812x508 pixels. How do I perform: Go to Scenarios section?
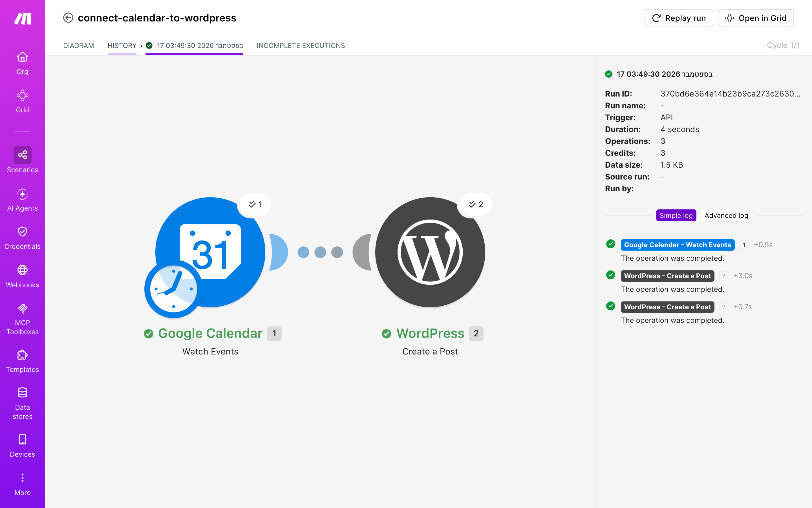[23, 160]
